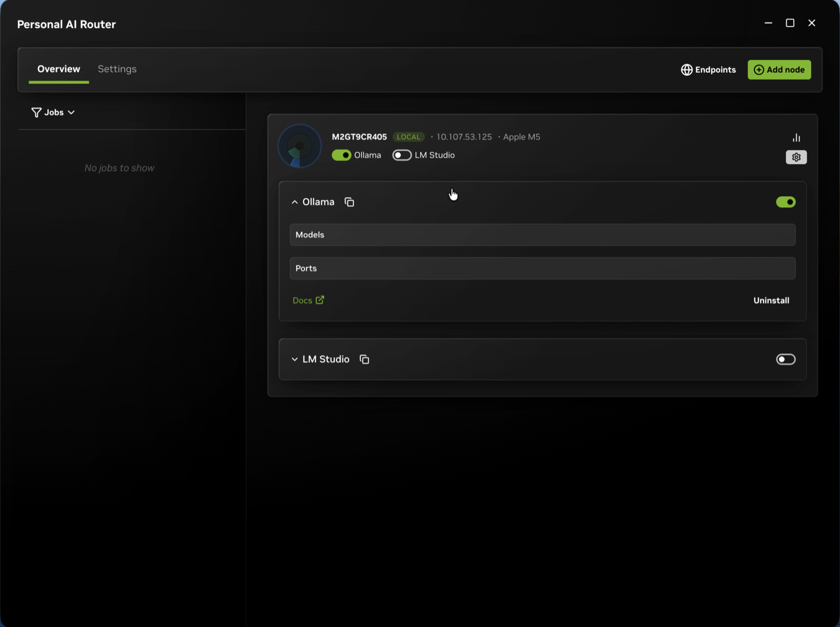
Task: Click the LOCAL badge on the node
Action: [408, 137]
